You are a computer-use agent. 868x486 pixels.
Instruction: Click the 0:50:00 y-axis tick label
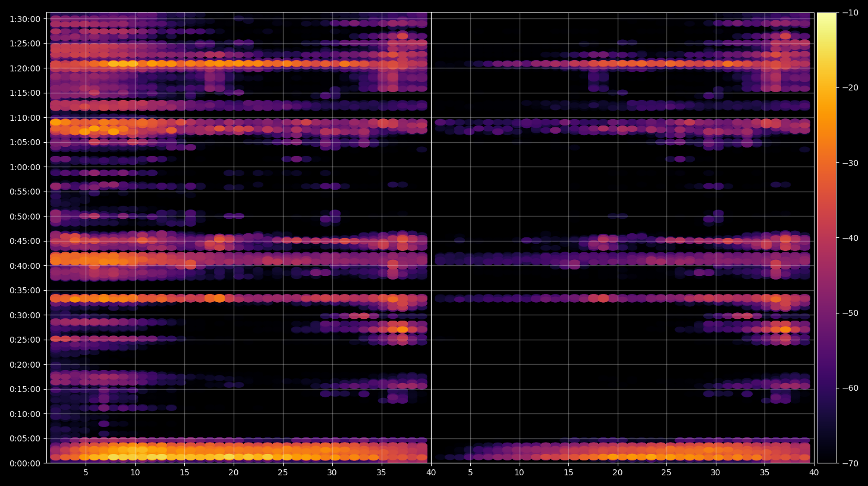pos(25,217)
